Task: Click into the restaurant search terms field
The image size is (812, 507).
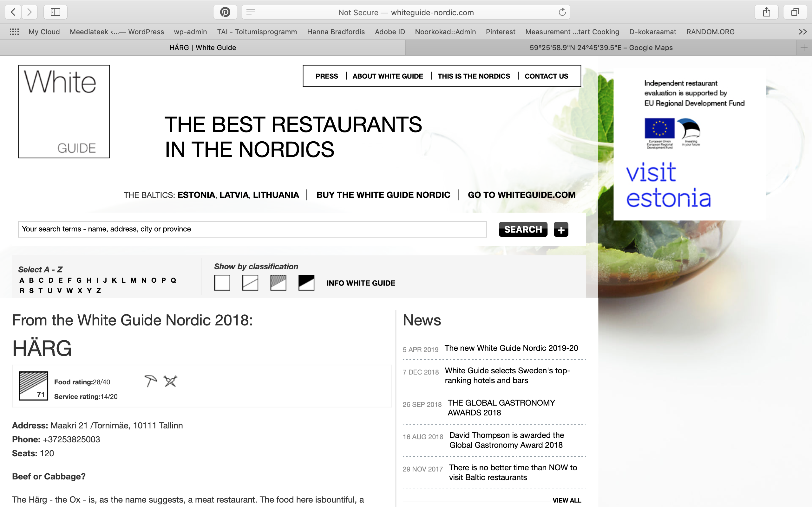Action: click(252, 229)
